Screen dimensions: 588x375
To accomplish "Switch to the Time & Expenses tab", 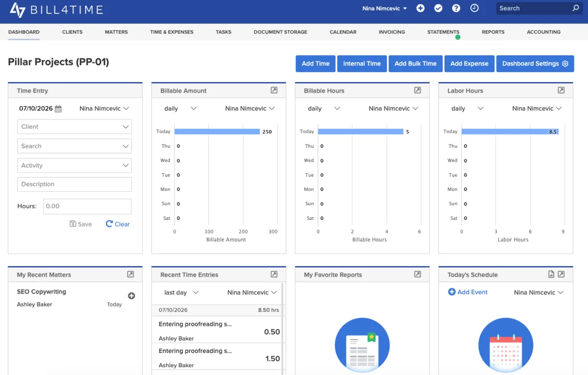I will 171,32.
